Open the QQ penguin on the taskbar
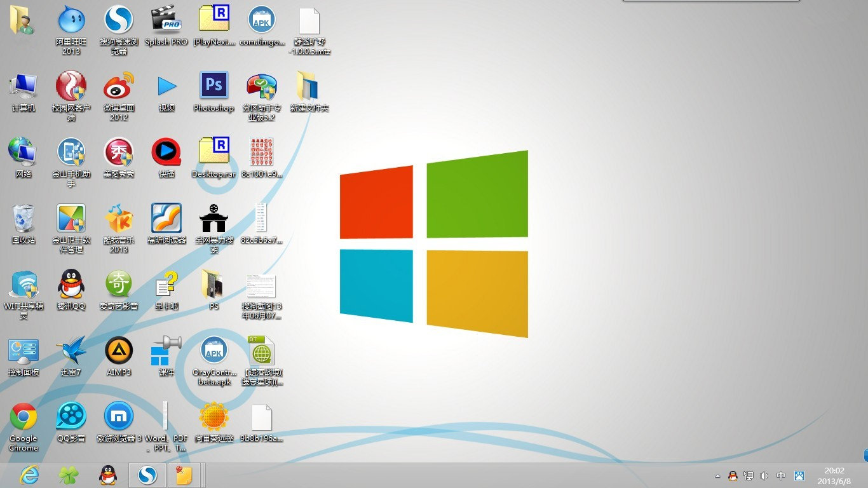868x488 pixels. (108, 475)
